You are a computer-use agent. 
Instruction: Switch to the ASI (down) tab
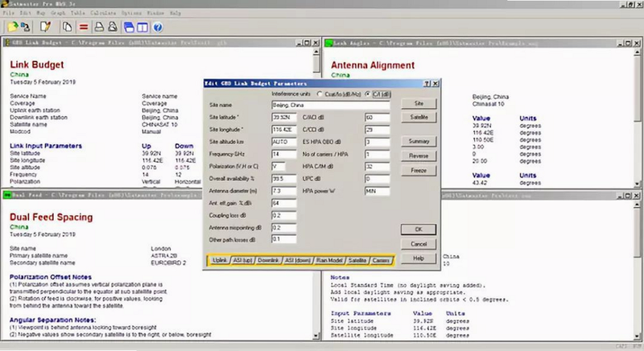(298, 260)
